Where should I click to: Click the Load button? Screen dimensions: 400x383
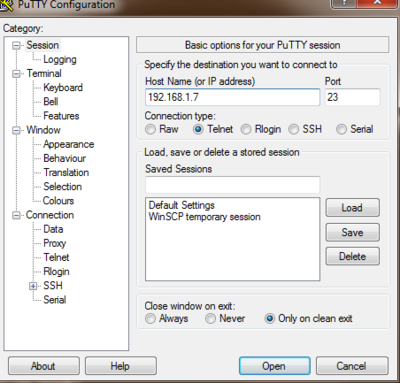tap(352, 208)
